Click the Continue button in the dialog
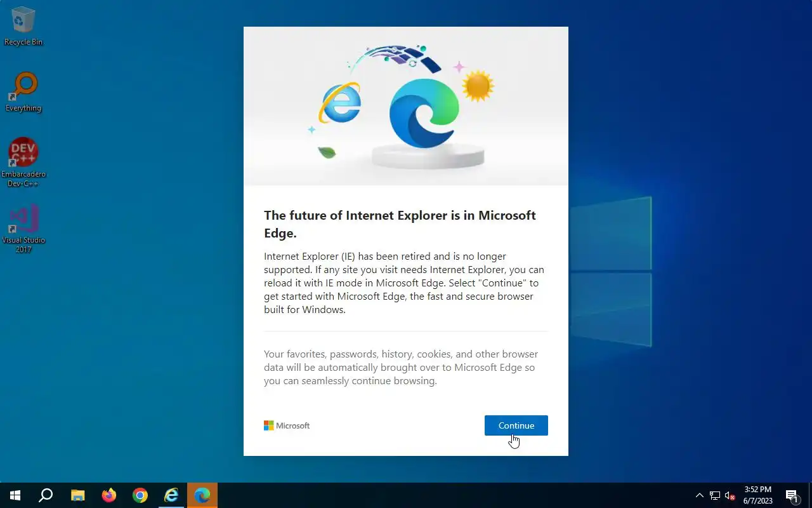812x508 pixels. tap(516, 425)
